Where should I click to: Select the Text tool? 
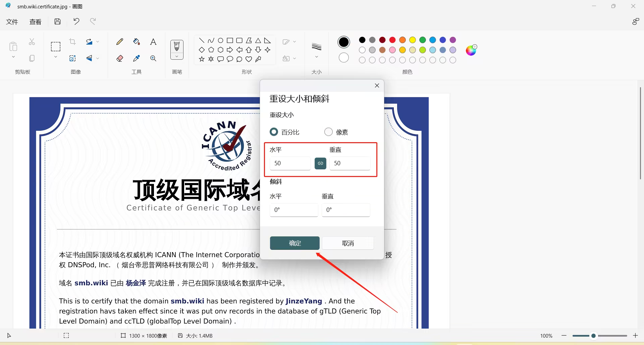153,42
